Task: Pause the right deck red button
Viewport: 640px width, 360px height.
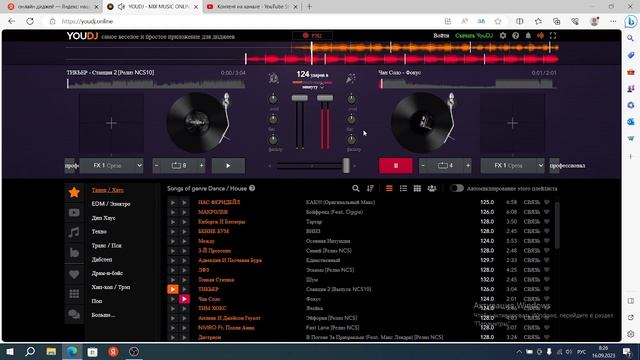Action: coord(396,166)
